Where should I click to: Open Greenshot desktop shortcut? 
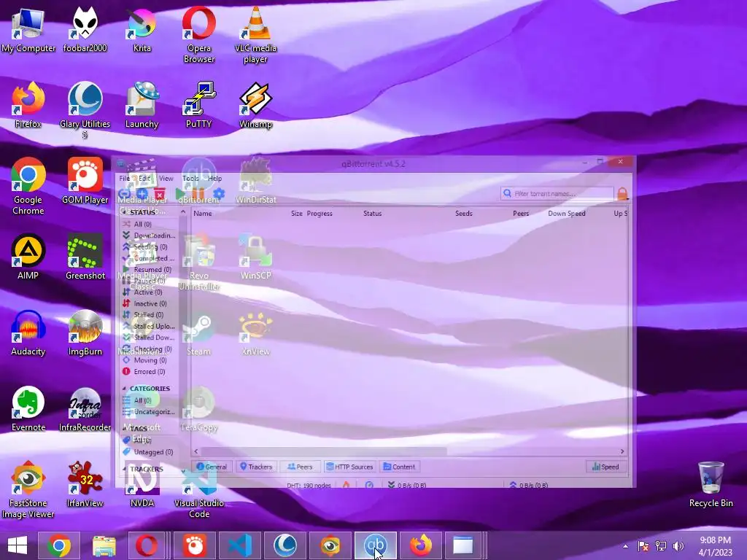(85, 257)
